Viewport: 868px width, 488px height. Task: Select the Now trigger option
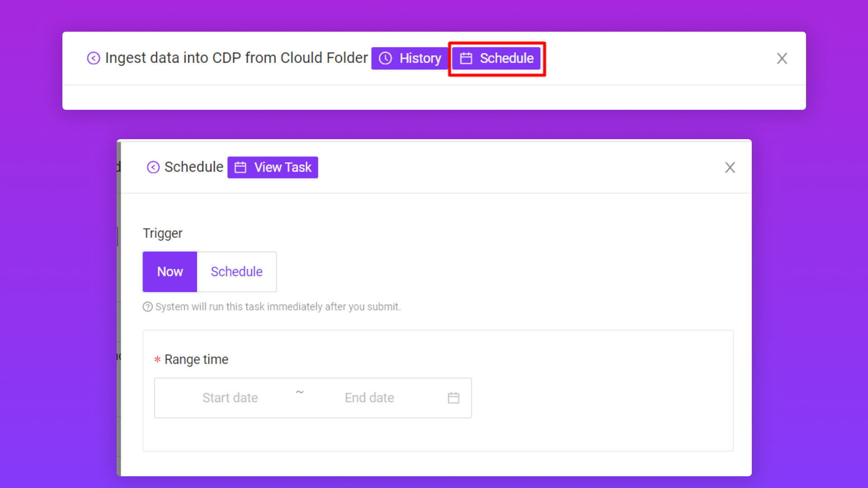click(170, 272)
